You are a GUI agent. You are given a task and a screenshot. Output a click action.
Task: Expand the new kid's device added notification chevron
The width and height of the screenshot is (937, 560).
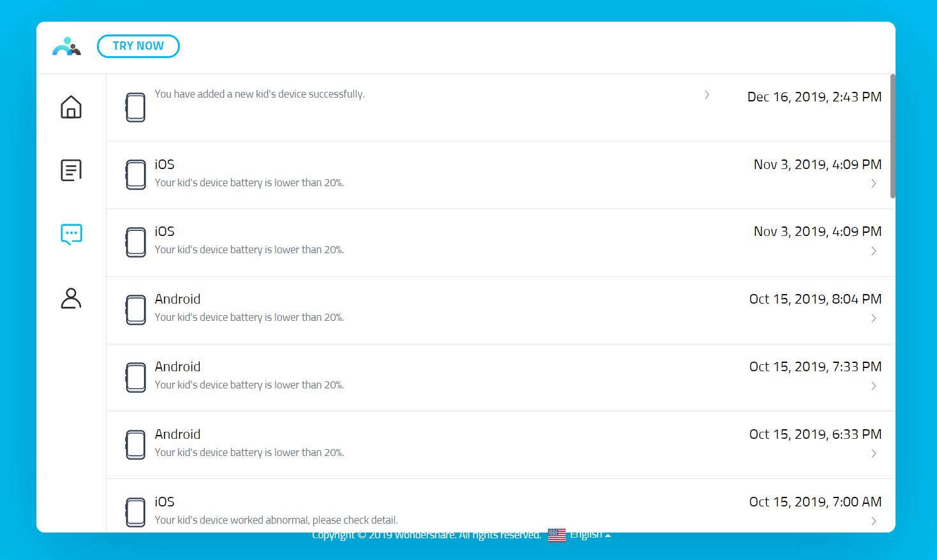coord(707,95)
